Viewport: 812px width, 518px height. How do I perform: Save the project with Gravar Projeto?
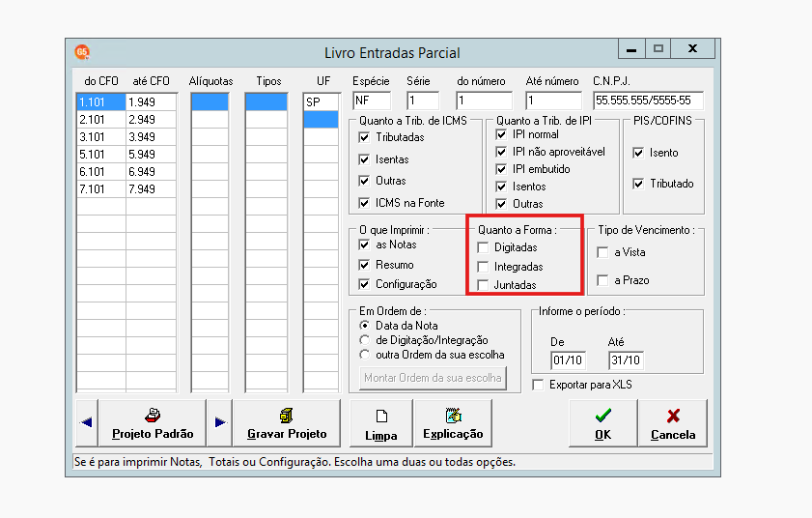click(287, 422)
